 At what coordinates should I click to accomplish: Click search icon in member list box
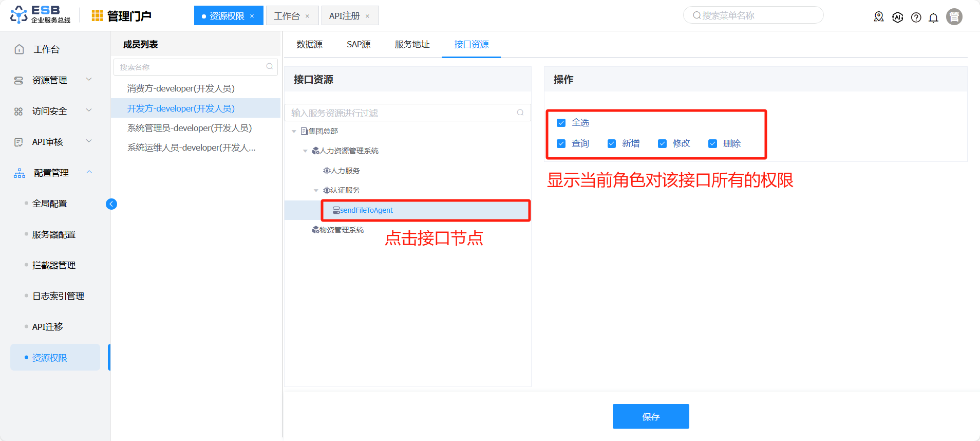(x=270, y=67)
